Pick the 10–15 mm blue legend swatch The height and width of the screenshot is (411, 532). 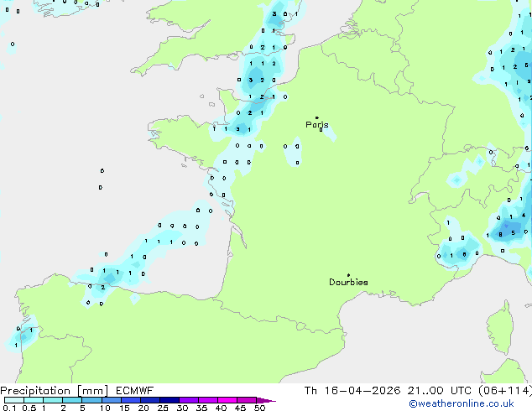point(112,400)
